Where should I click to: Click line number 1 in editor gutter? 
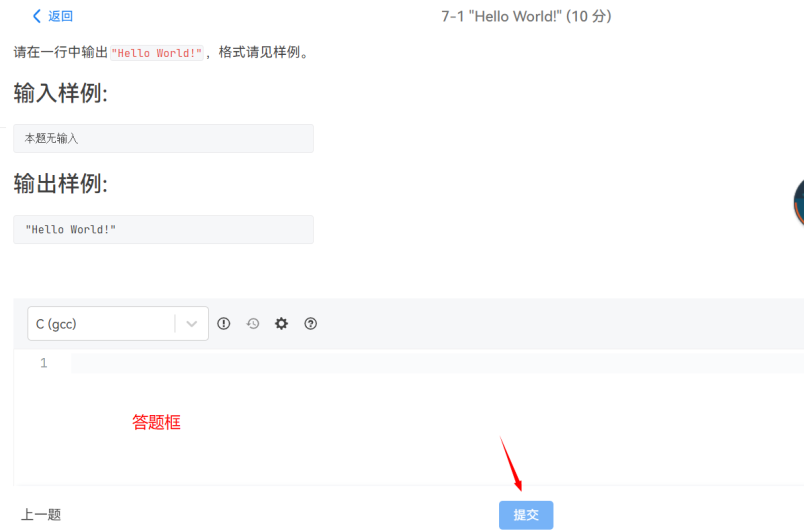coord(43,363)
